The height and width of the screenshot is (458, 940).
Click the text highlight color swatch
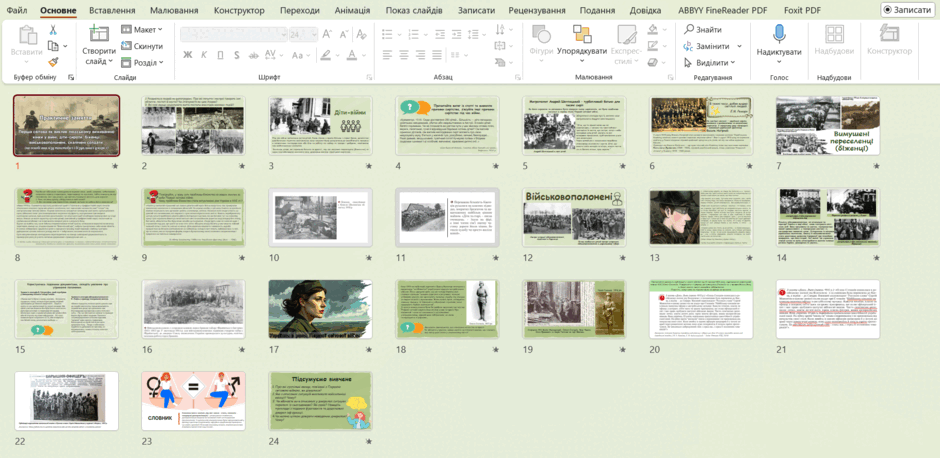[326, 55]
